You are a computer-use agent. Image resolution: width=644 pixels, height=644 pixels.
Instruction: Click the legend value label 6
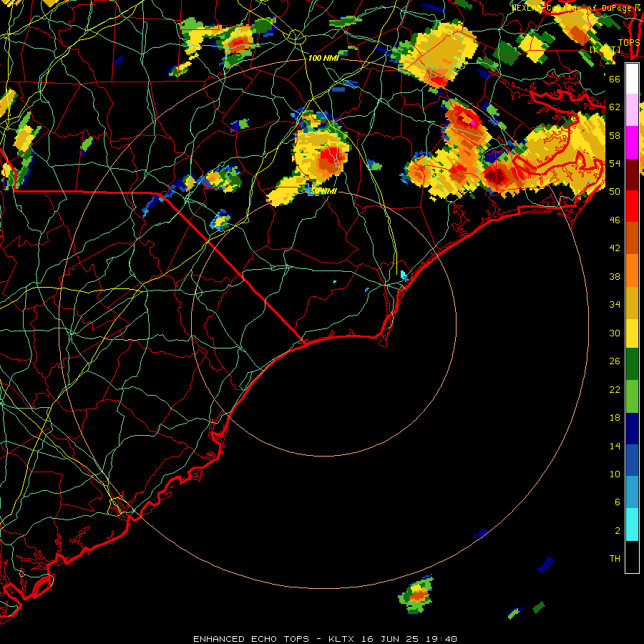coord(617,502)
